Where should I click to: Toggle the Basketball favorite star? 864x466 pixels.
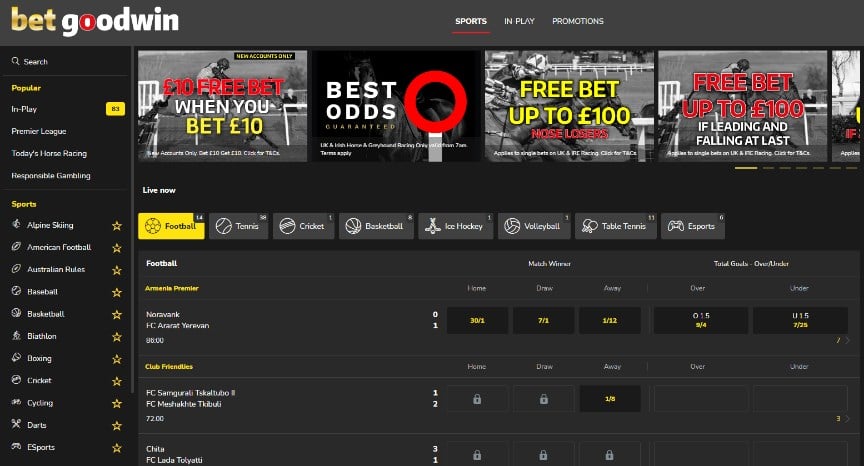[x=117, y=315]
